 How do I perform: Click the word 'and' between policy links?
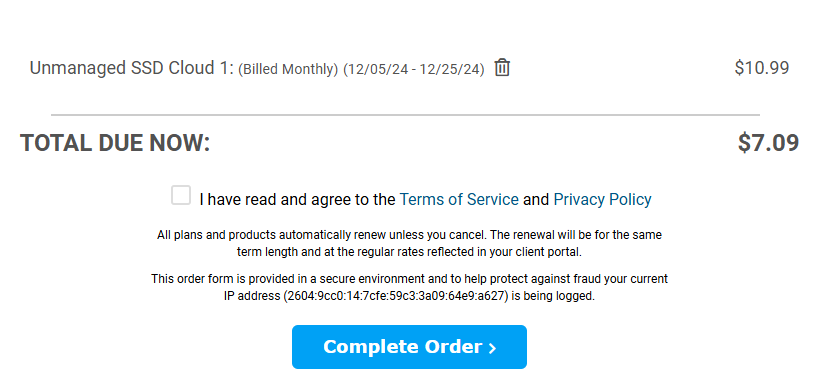click(x=536, y=200)
